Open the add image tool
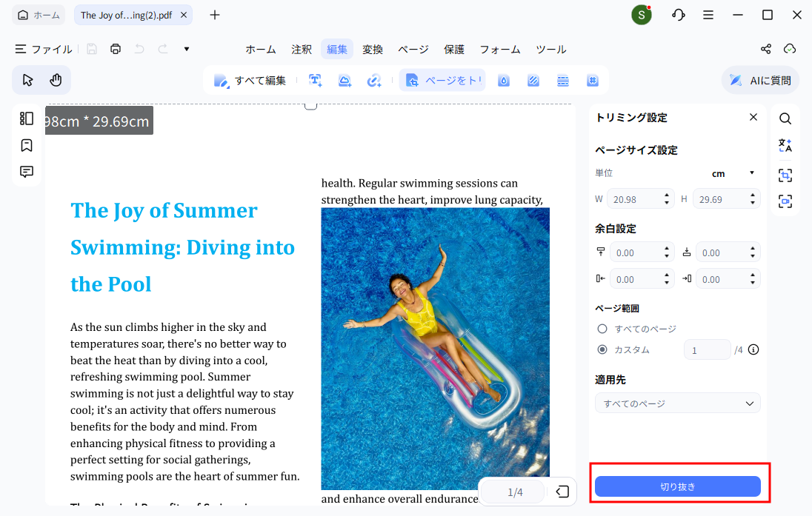 click(345, 79)
